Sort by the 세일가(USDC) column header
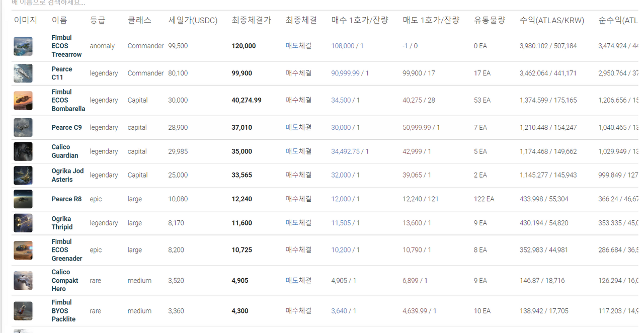The width and height of the screenshot is (644, 333). (x=193, y=21)
